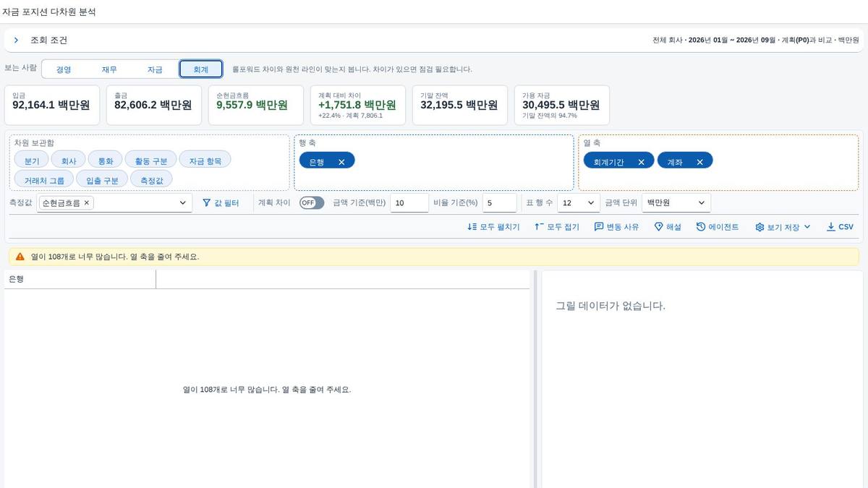Click the 그릴 데이터가 없습니다 message
This screenshot has width=868, height=488.
(610, 306)
